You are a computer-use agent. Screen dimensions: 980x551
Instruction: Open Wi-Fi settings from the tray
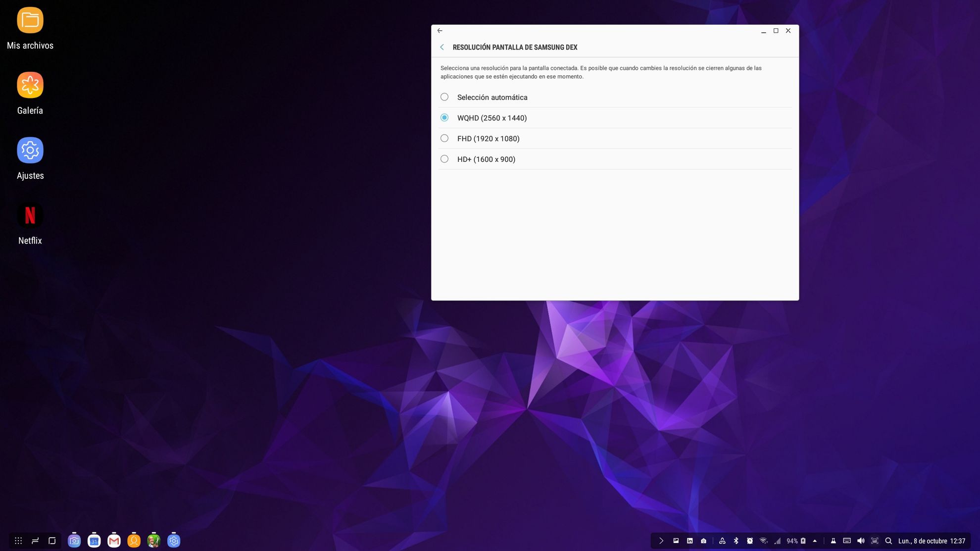764,541
